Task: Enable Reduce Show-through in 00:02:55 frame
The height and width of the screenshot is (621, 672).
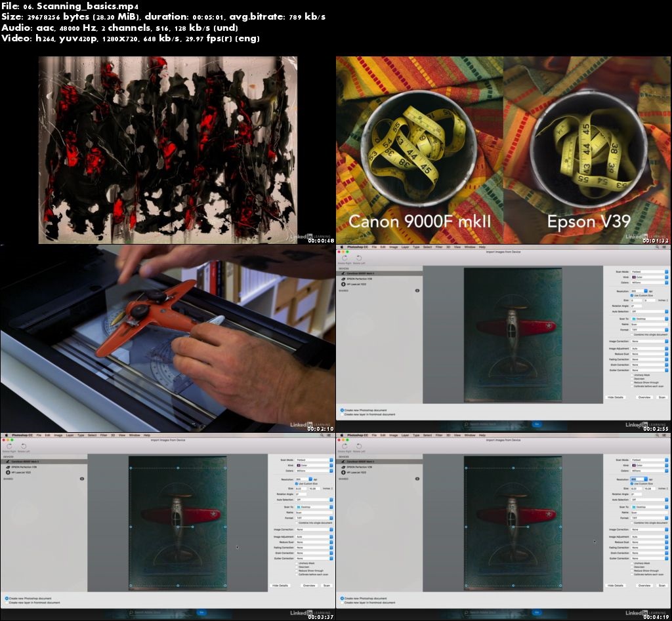Action: click(632, 382)
